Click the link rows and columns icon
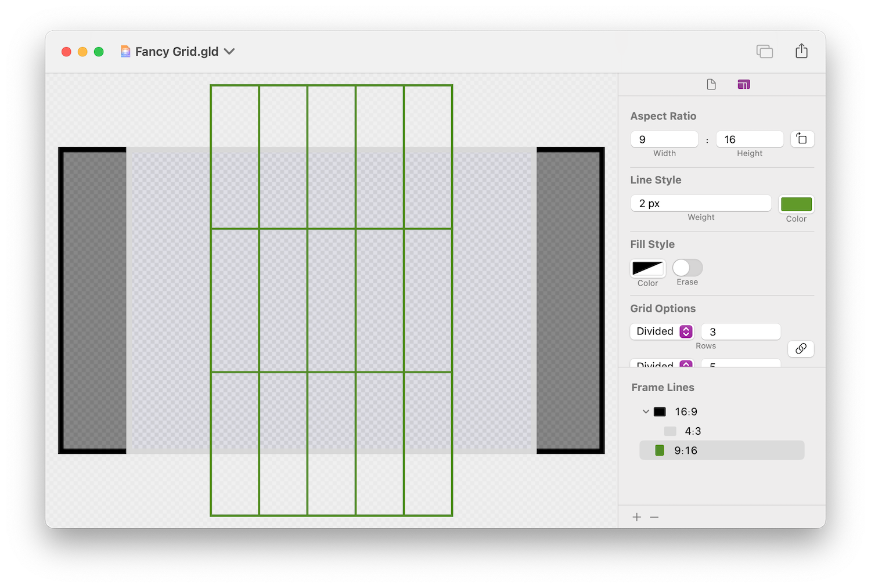The width and height of the screenshot is (871, 588). 801,348
